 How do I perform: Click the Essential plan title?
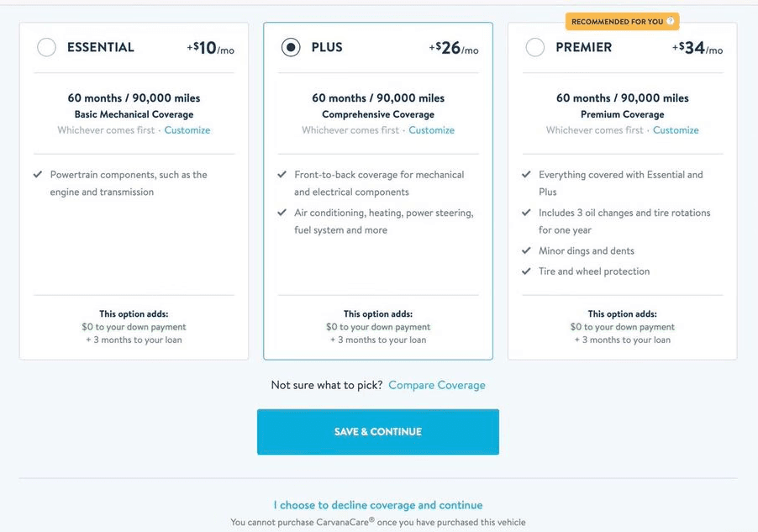[101, 47]
